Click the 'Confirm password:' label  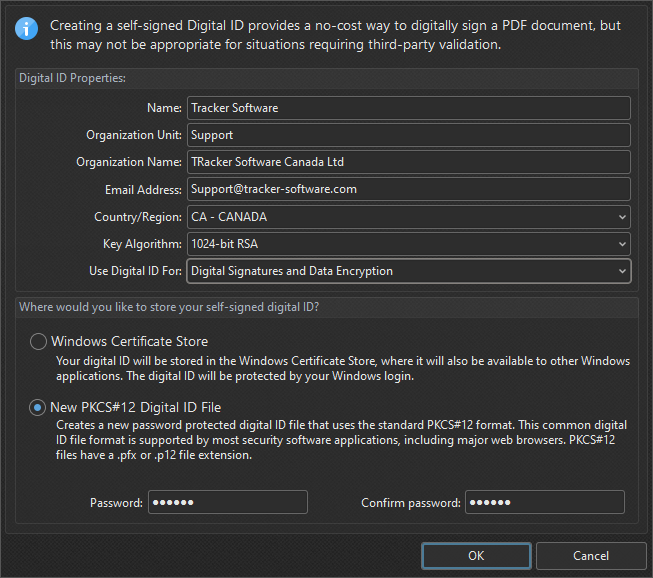[x=411, y=503]
